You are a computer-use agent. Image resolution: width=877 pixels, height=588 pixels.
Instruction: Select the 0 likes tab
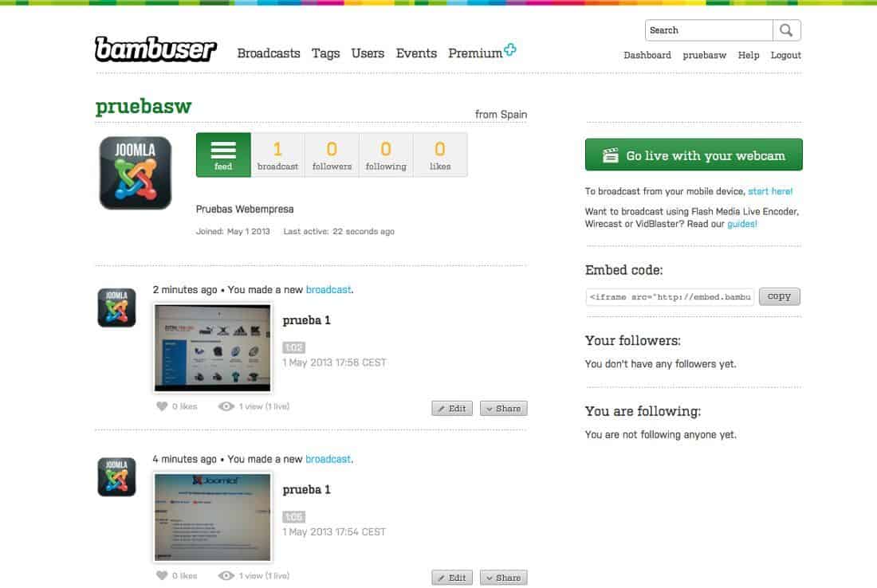[440, 155]
